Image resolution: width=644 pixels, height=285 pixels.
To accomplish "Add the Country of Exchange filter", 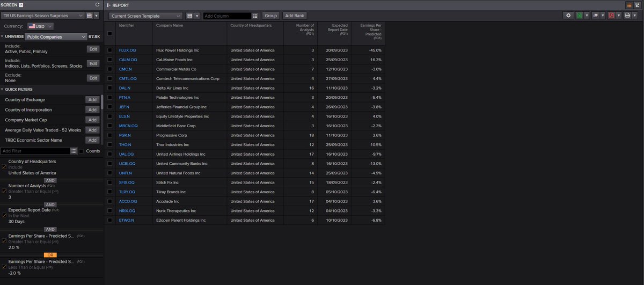I will (92, 99).
